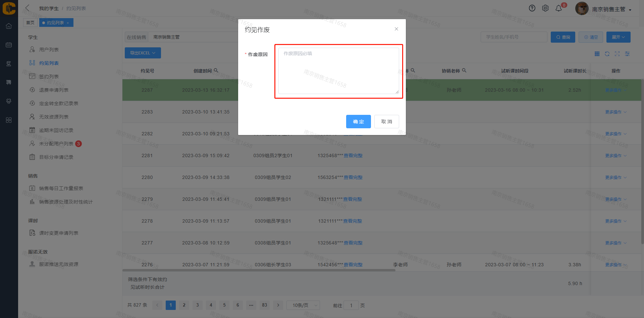This screenshot has width=644, height=318.
Task: Select 签约列表 in the sidebar menu
Action: click(x=49, y=77)
